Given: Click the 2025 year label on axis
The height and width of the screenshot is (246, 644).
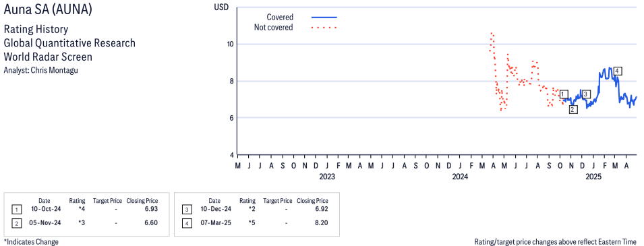Looking at the screenshot, I should [x=593, y=177].
